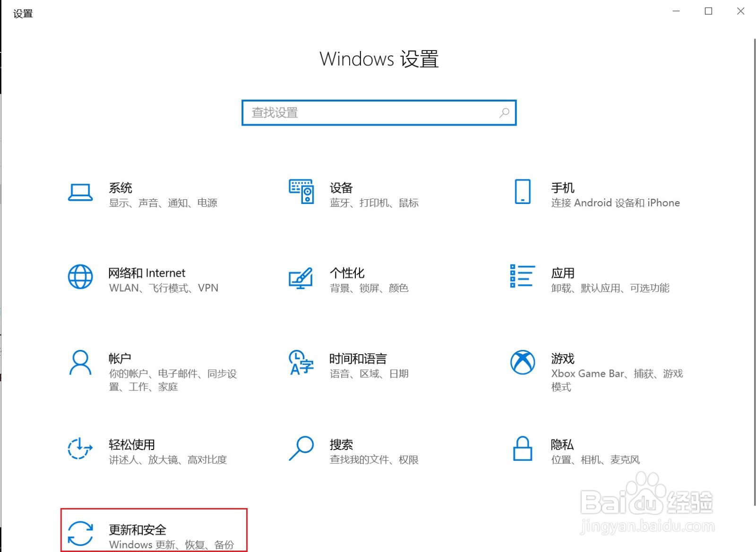This screenshot has height=552, width=756.
Task: Open 时间和语言 title link
Action: 358,358
